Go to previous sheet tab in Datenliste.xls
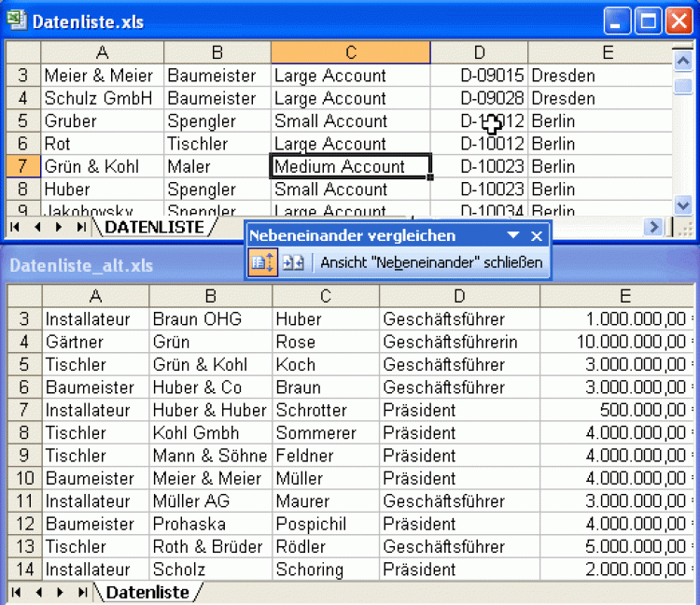The height and width of the screenshot is (605, 700). pos(38,227)
